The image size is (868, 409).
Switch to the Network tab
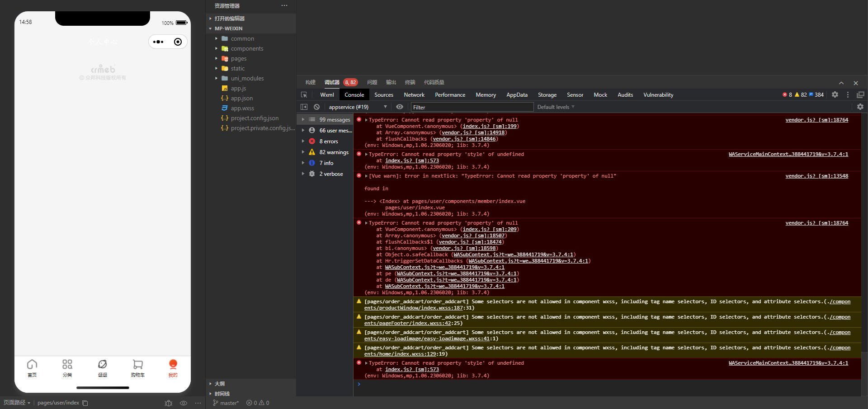tap(414, 95)
